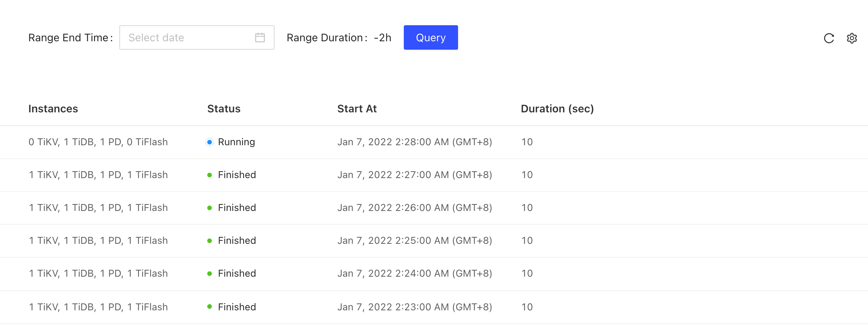Select the row started at 2:27:00 AM
Viewport: 868px width, 334px height.
pyautogui.click(x=414, y=175)
